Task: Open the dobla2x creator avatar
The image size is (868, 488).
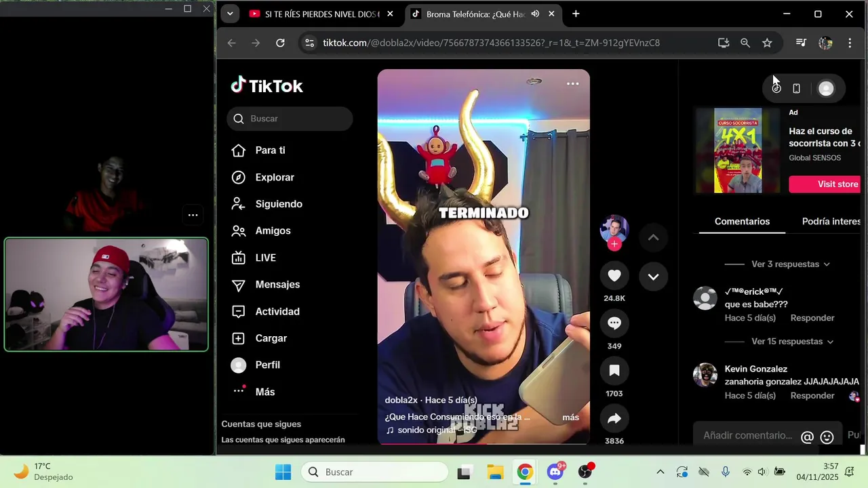Action: [x=614, y=229]
